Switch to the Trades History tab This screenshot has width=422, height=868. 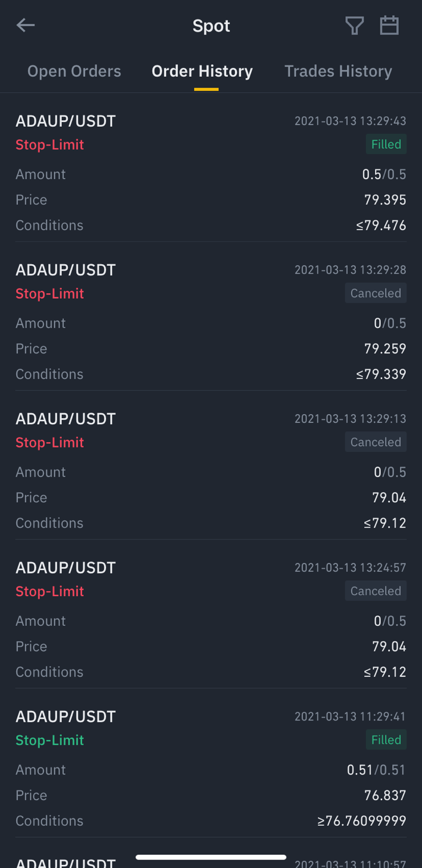point(338,71)
